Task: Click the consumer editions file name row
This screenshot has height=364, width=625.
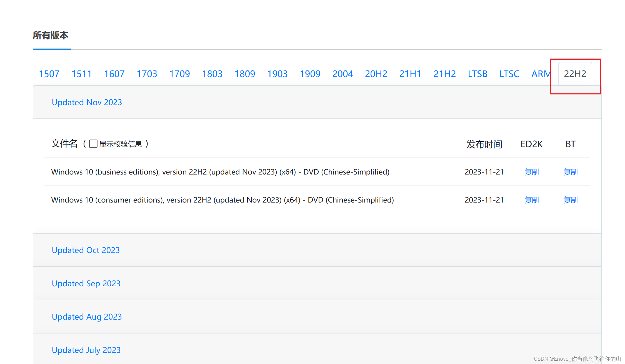Action: pos(222,200)
